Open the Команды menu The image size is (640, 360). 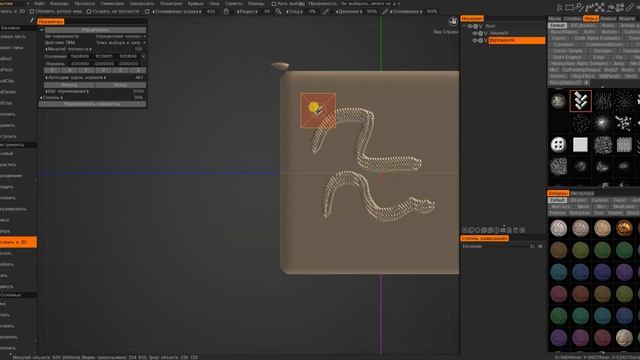click(60, 3)
